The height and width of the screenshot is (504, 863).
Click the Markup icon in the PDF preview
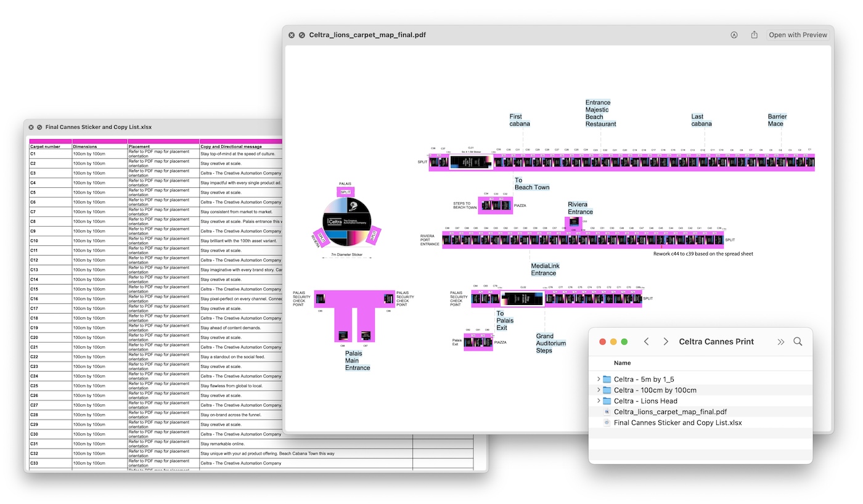(x=734, y=35)
